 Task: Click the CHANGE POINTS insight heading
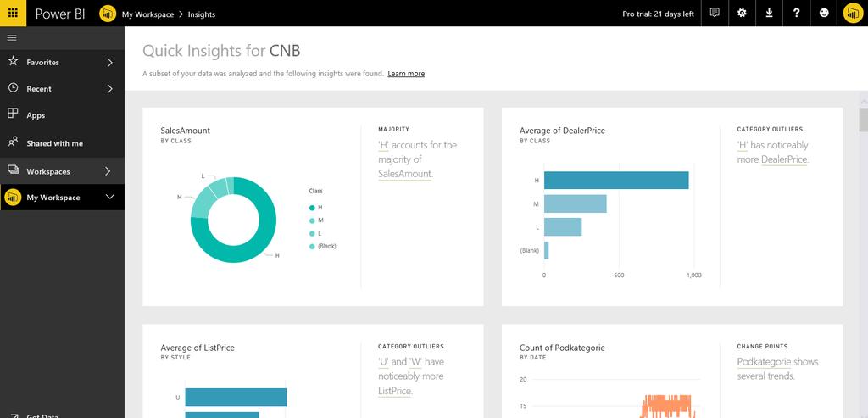point(762,347)
